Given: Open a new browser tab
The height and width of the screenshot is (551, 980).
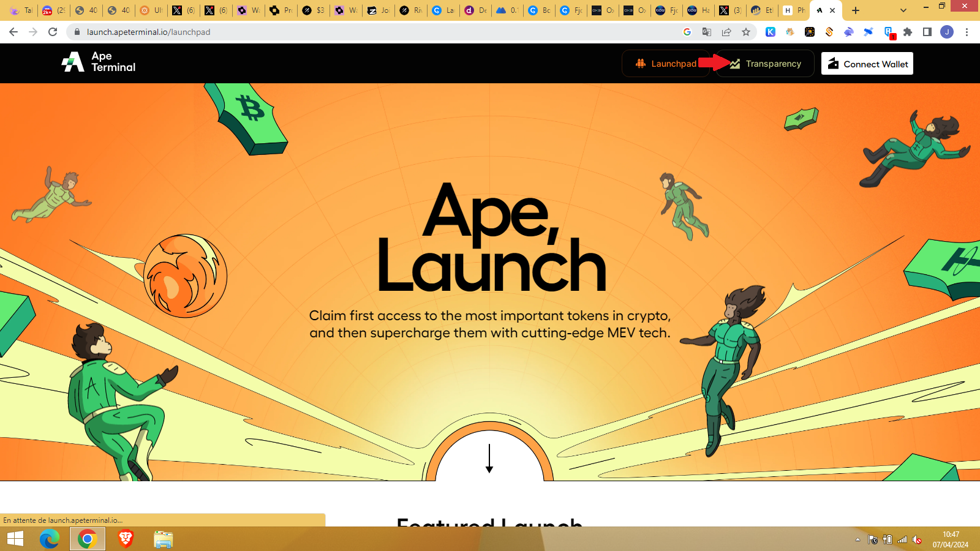Looking at the screenshot, I should click(x=856, y=10).
